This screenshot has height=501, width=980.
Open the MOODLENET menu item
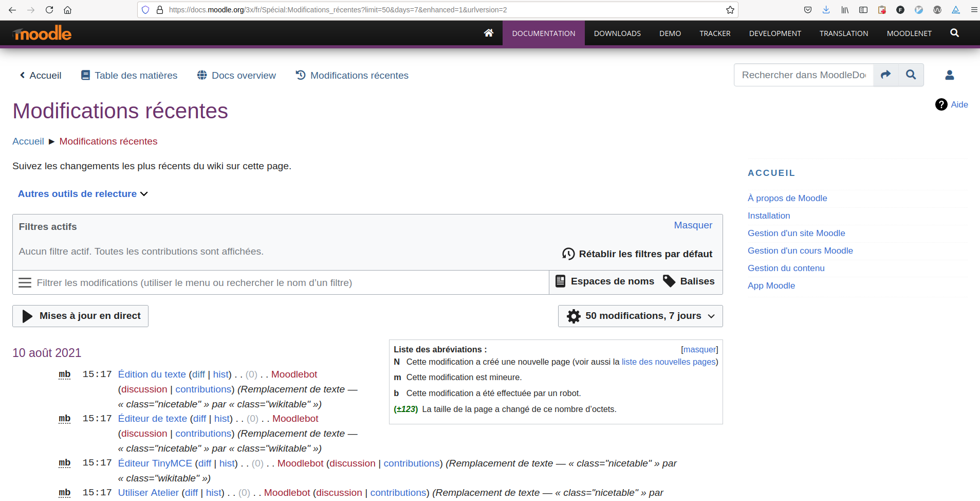click(x=909, y=33)
